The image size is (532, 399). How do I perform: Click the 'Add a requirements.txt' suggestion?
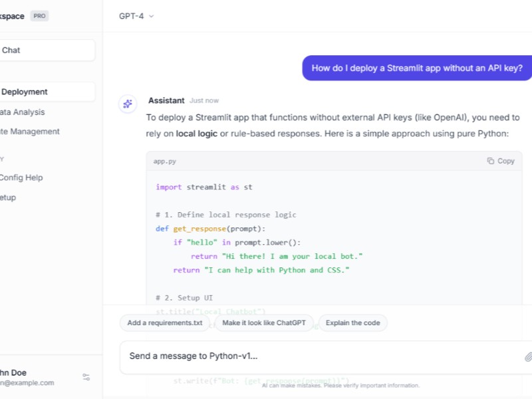point(165,323)
